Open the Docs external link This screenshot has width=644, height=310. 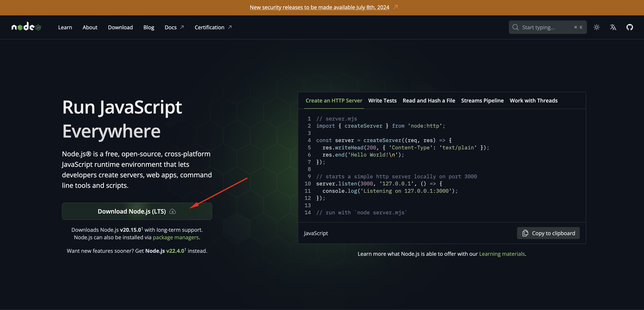[174, 27]
